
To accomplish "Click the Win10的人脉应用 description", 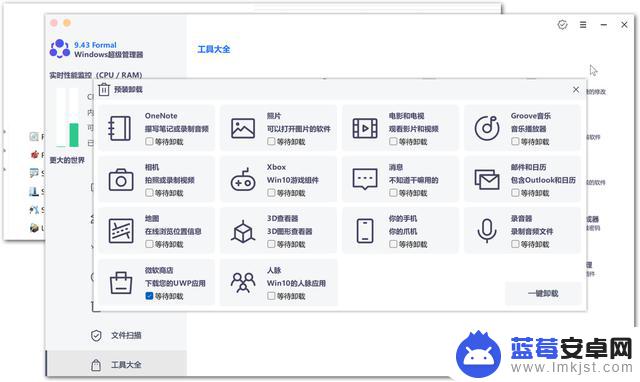I will point(296,283).
